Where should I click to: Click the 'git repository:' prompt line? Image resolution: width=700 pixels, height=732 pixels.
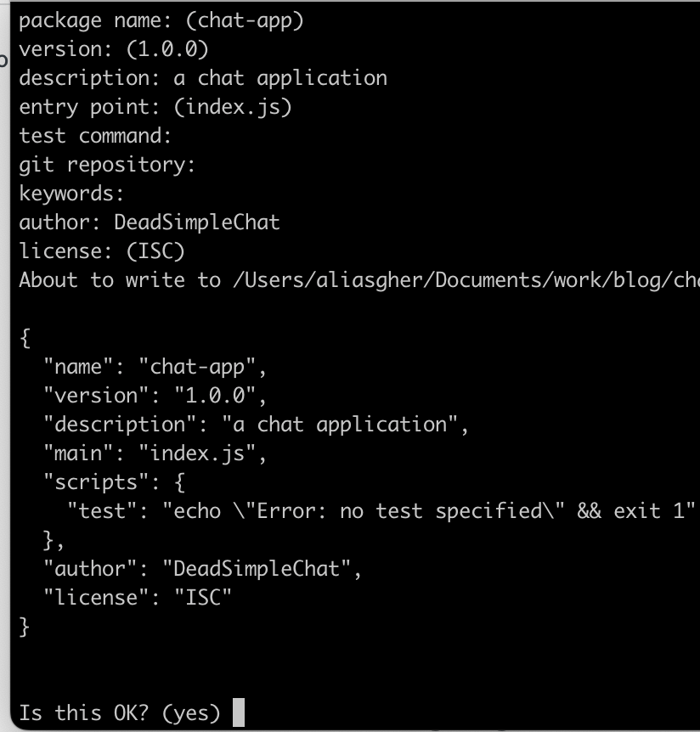tap(107, 166)
